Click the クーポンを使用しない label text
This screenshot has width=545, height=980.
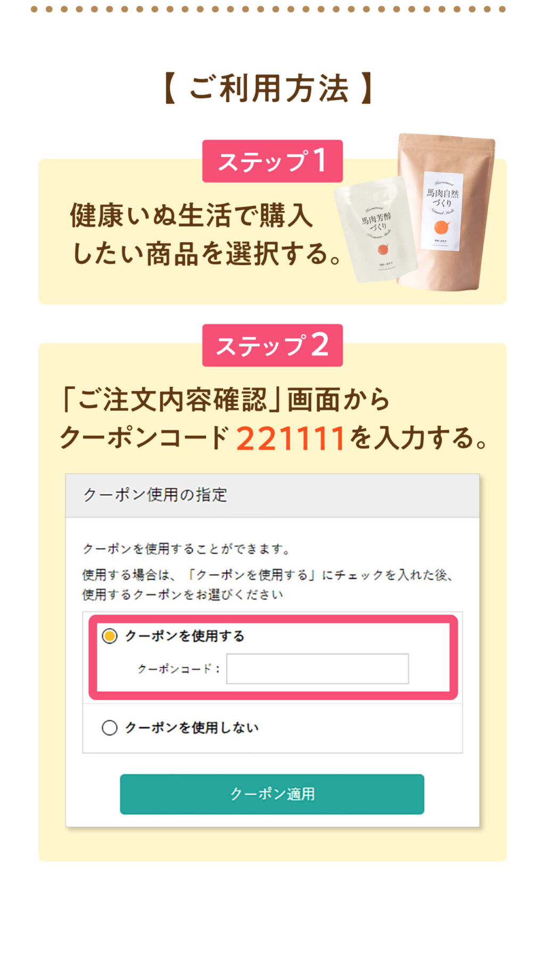click(x=192, y=727)
